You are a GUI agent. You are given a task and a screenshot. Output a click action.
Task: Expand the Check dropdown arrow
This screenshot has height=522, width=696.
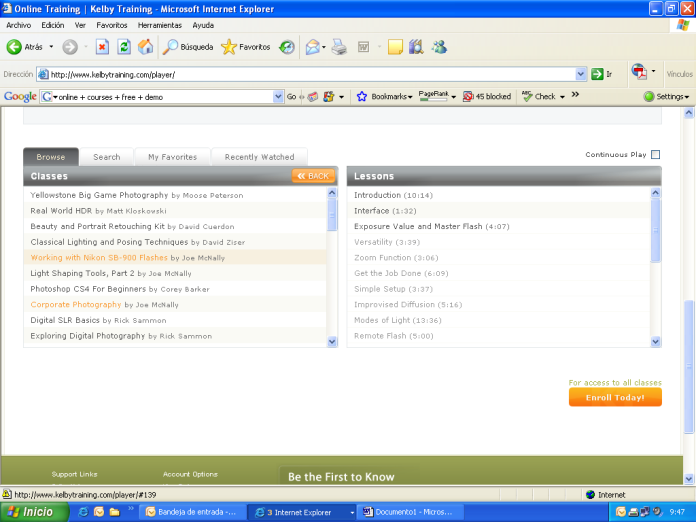point(562,97)
